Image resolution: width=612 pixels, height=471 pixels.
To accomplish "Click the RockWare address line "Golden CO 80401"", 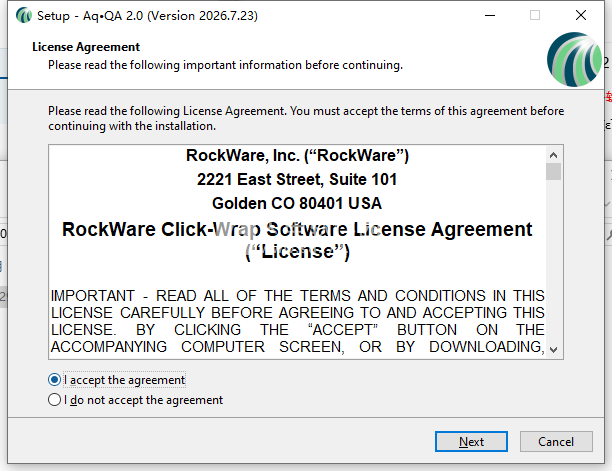I will 297,203.
